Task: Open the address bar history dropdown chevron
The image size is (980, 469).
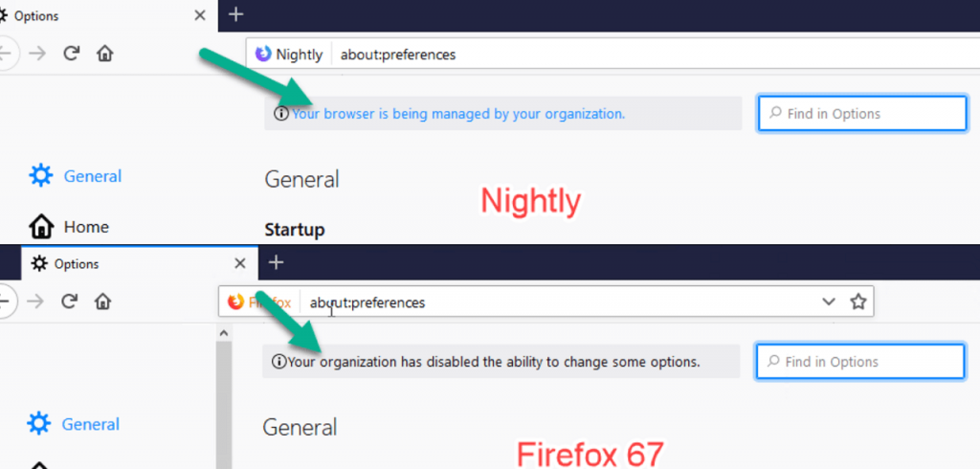Action: 829,302
